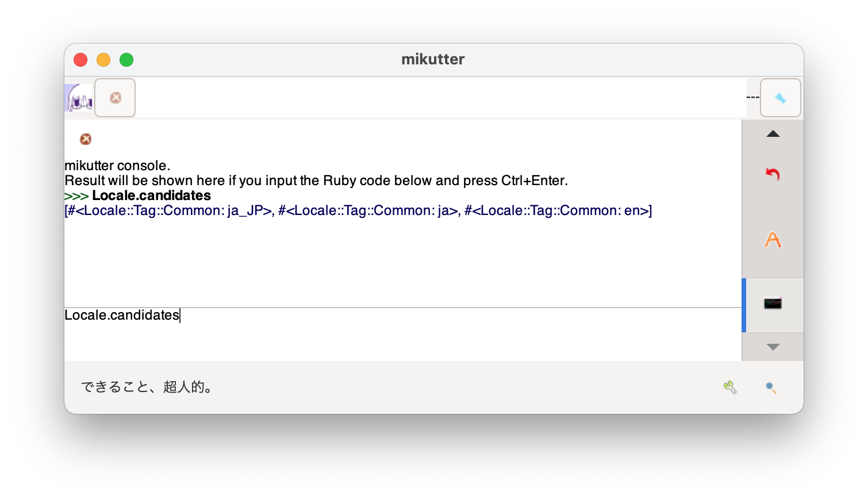Viewport: 868px width, 499px height.
Task: Maximize the mikutter window with green button
Action: 126,60
